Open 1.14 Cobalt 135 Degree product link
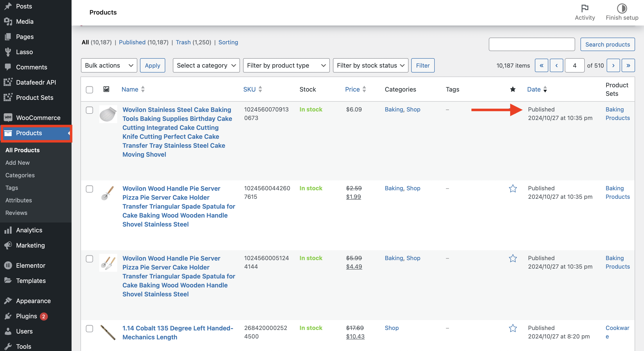 tap(178, 332)
